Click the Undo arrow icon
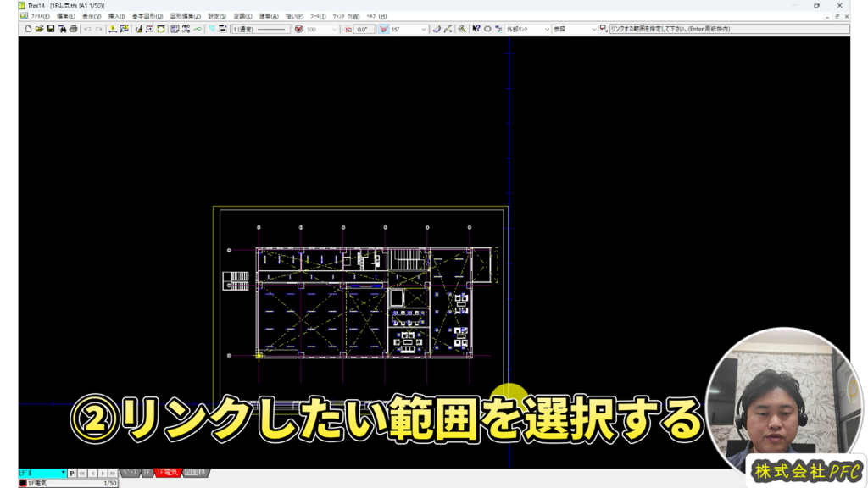 click(x=87, y=29)
